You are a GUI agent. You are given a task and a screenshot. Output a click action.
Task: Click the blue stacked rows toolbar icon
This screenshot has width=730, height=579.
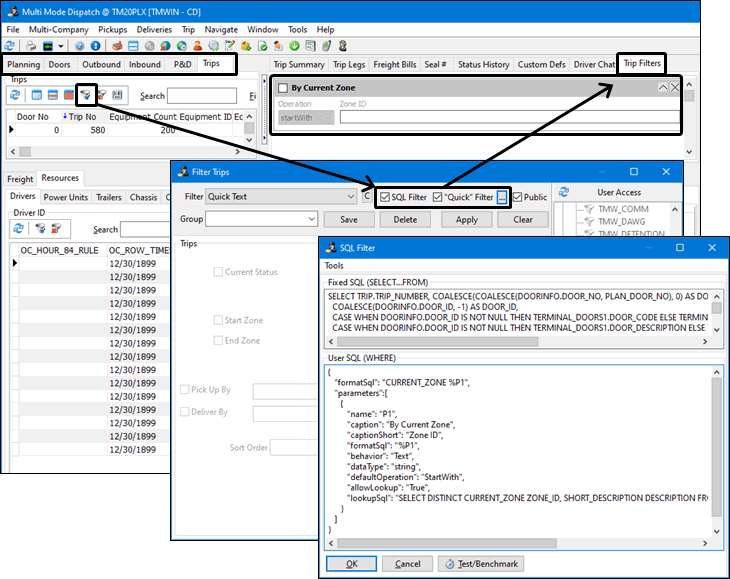(133, 46)
